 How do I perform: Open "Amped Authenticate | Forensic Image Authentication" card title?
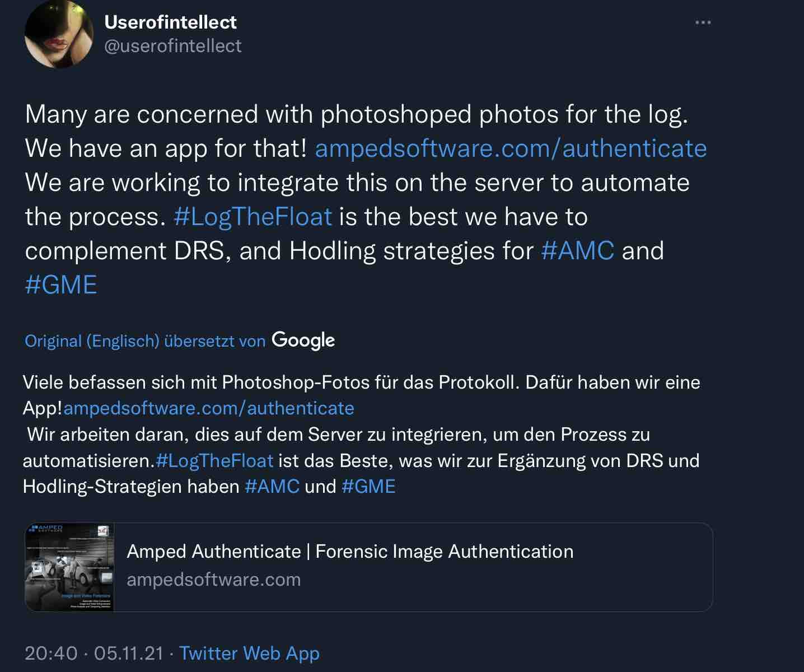(x=350, y=552)
